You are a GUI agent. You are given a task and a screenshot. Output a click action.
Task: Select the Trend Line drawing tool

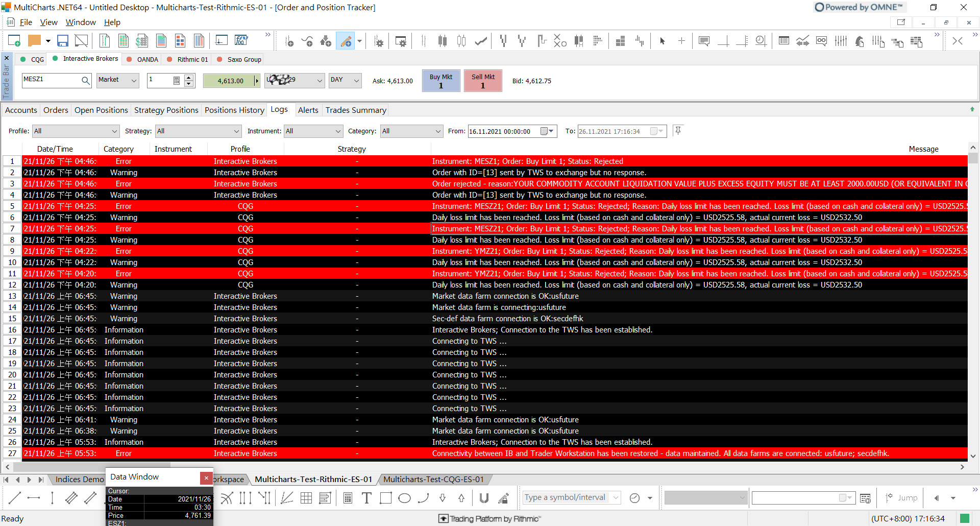point(15,498)
